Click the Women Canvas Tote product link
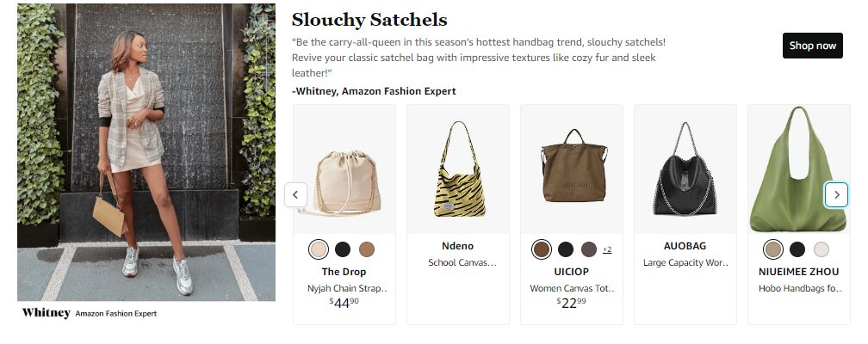 pos(572,288)
